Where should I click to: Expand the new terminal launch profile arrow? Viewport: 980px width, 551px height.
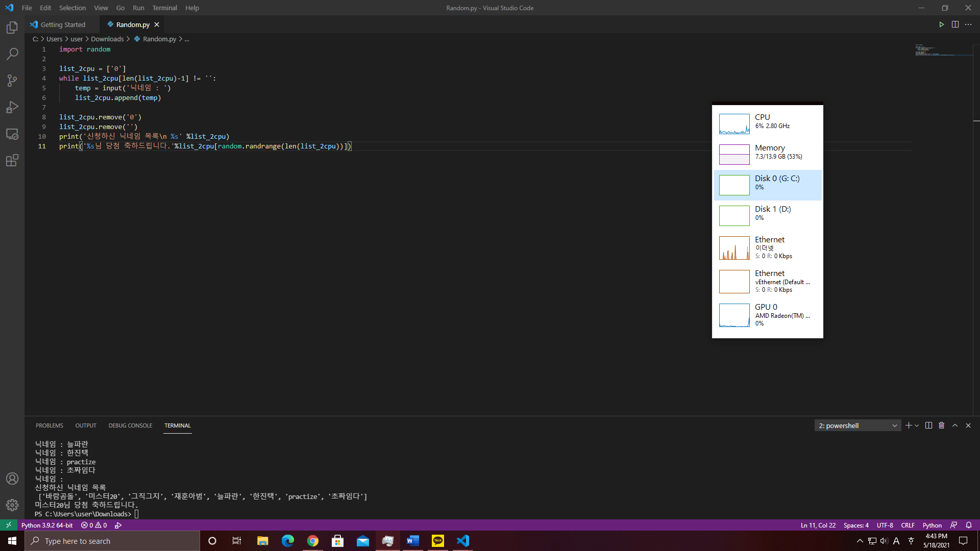click(x=917, y=425)
